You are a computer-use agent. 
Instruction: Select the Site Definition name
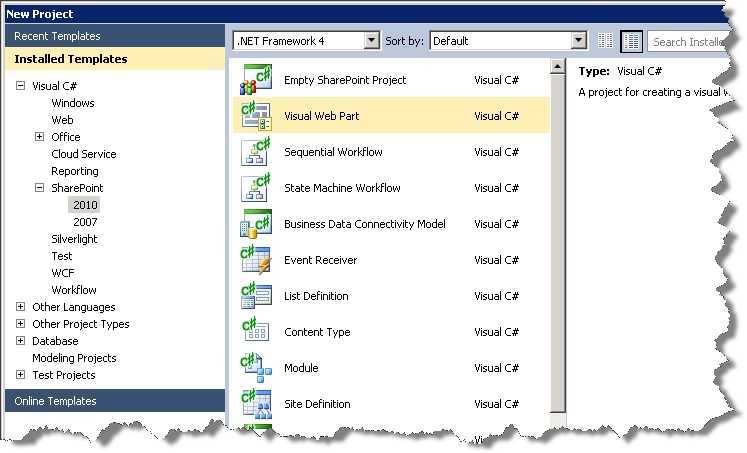coord(317,404)
